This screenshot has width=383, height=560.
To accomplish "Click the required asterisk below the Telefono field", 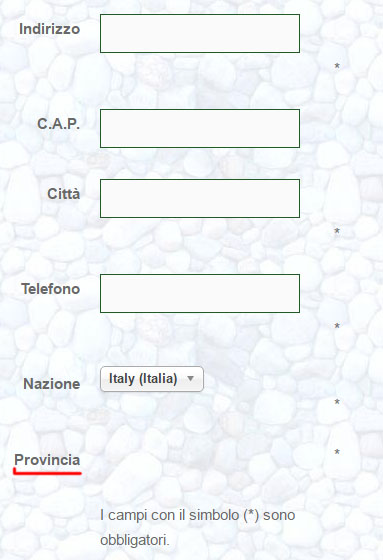I will tap(337, 326).
